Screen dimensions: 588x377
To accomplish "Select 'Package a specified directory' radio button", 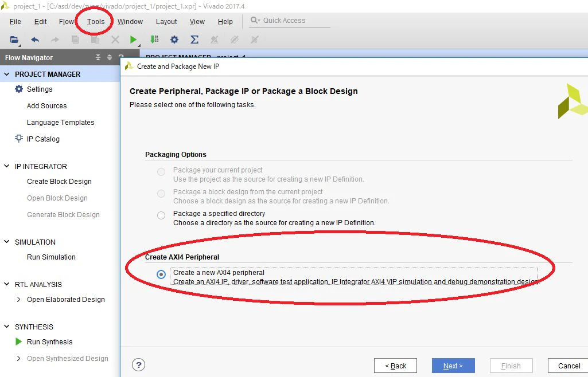I will [161, 215].
